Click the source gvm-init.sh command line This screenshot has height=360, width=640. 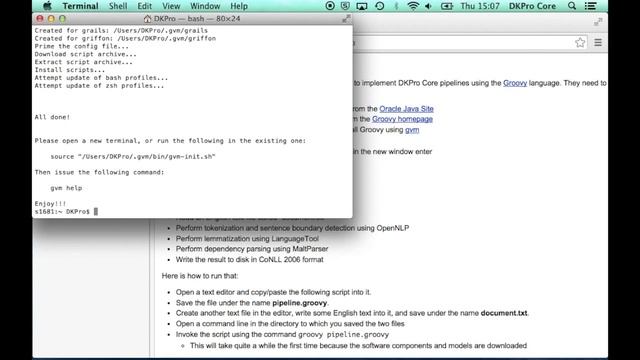(x=133, y=156)
